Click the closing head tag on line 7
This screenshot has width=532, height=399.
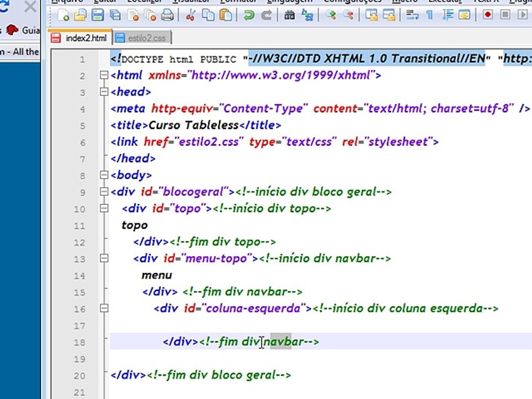[x=133, y=158]
